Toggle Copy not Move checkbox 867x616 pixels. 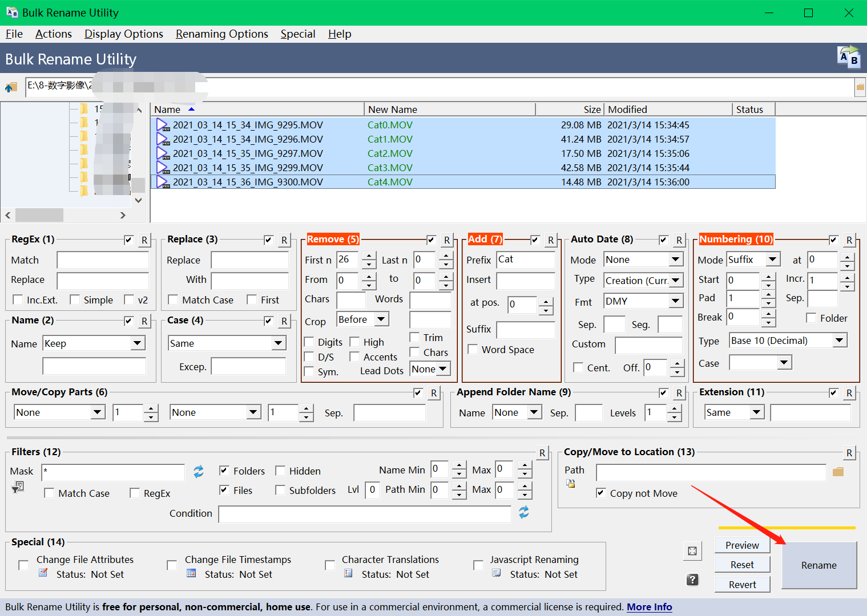pyautogui.click(x=600, y=493)
